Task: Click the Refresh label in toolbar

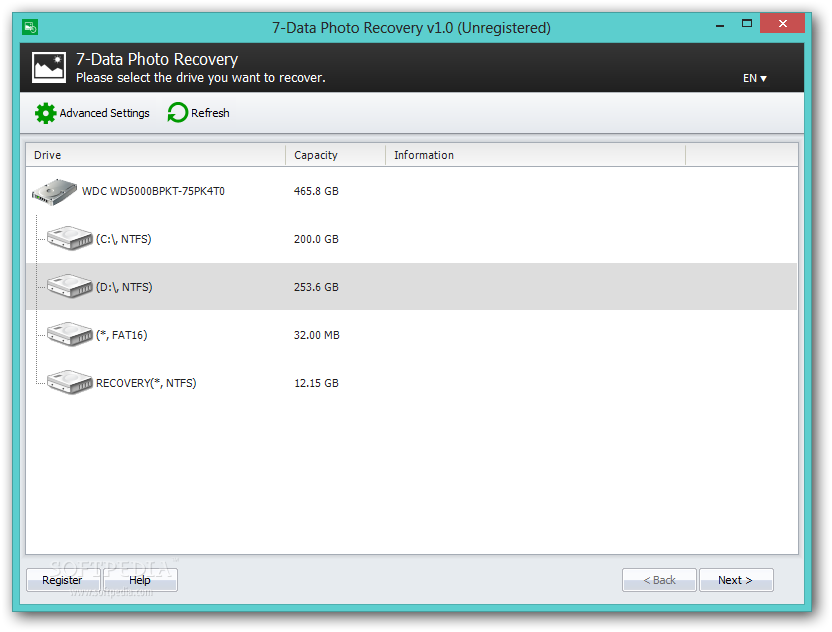Action: (x=210, y=113)
